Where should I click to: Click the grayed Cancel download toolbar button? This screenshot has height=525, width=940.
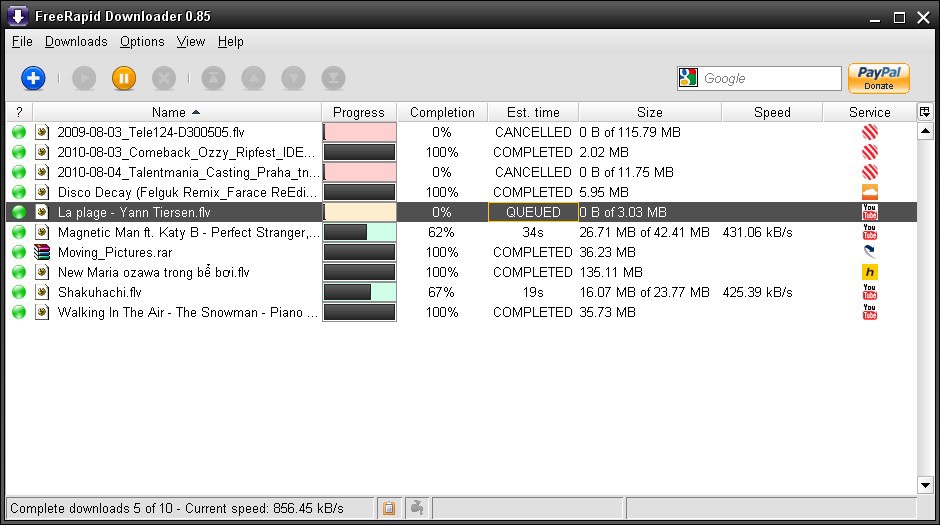click(164, 79)
